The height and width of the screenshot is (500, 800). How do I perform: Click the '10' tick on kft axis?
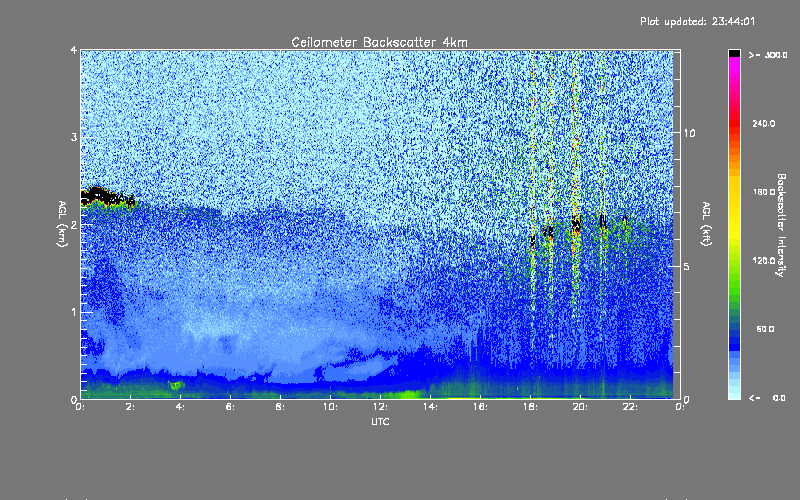point(689,133)
